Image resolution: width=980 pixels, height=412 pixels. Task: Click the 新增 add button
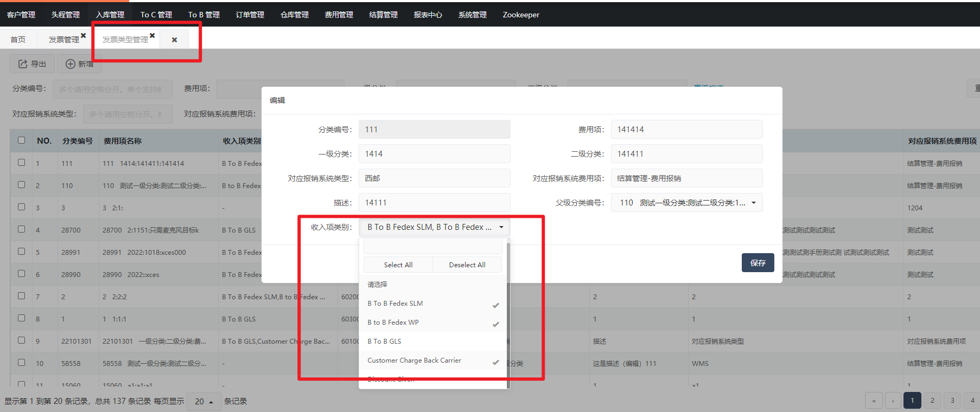(80, 64)
